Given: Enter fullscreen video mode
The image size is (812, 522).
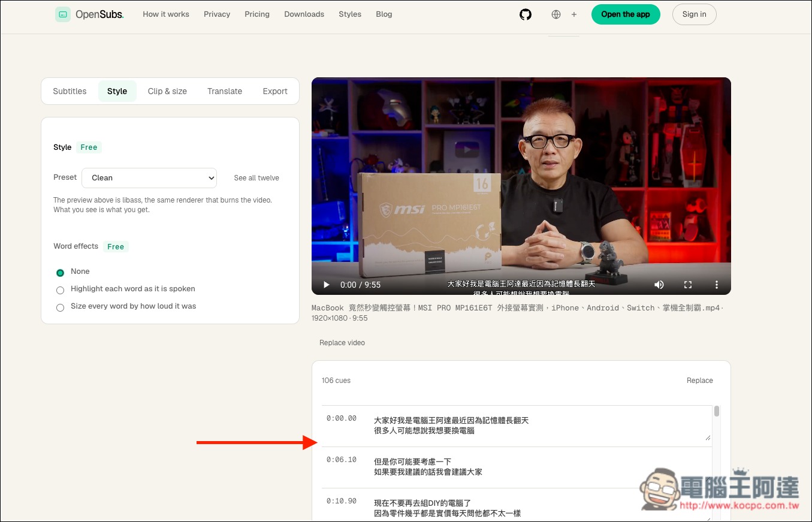Looking at the screenshot, I should pos(688,285).
